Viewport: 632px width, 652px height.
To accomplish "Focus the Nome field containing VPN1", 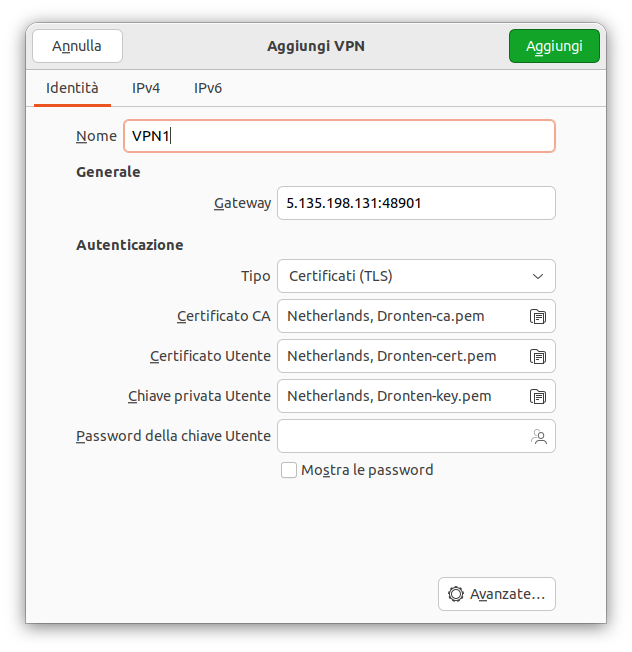I will pyautogui.click(x=339, y=136).
